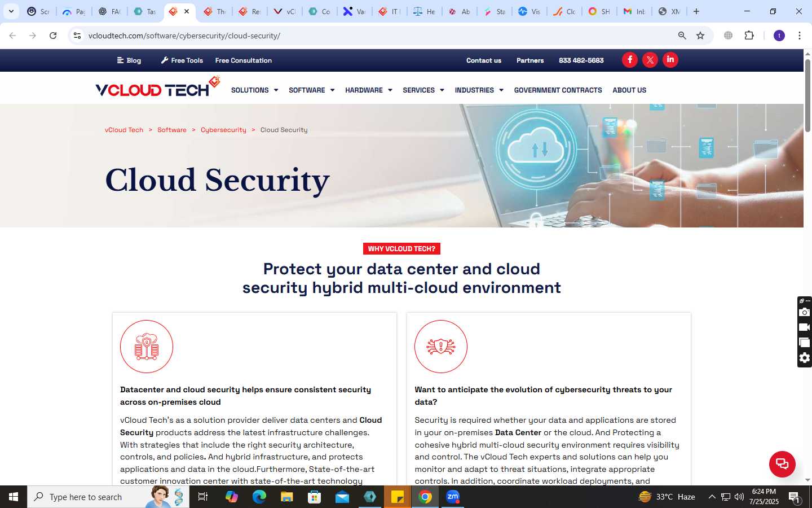Open vCloud Tech Facebook page icon

point(630,60)
